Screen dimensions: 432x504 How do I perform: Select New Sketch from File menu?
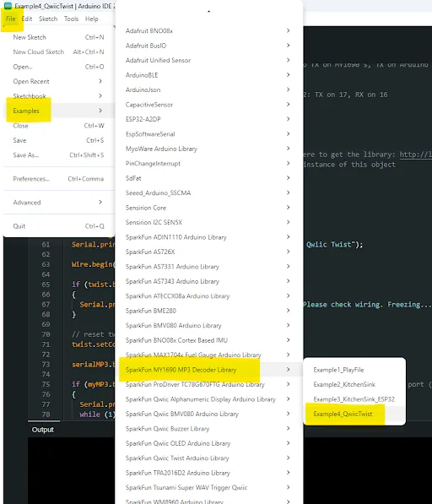click(59, 37)
